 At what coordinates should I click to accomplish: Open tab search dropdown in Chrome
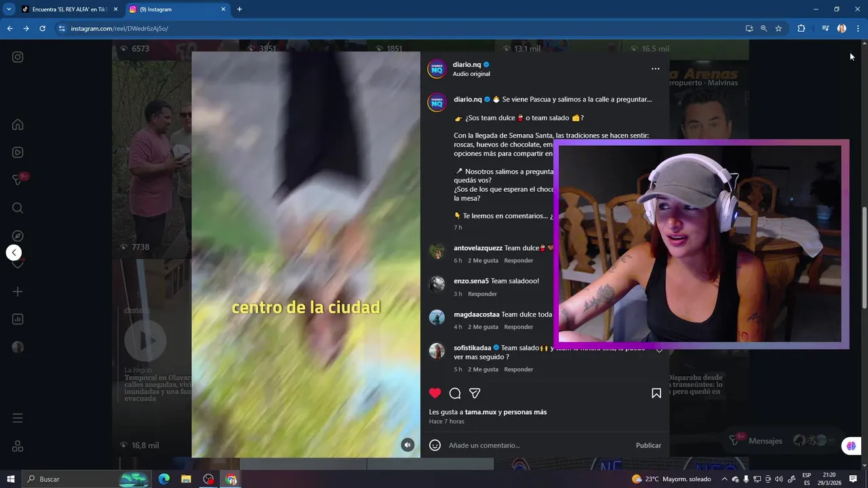tap(9, 9)
